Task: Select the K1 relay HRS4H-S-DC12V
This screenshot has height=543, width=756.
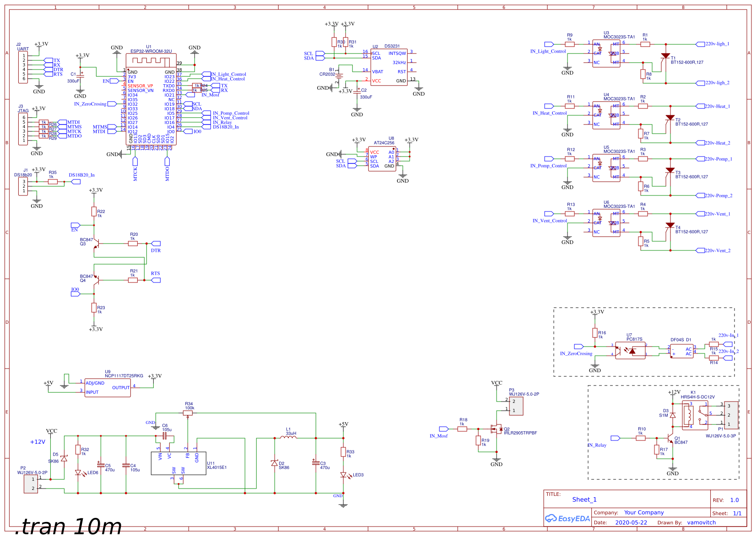Action: point(694,415)
